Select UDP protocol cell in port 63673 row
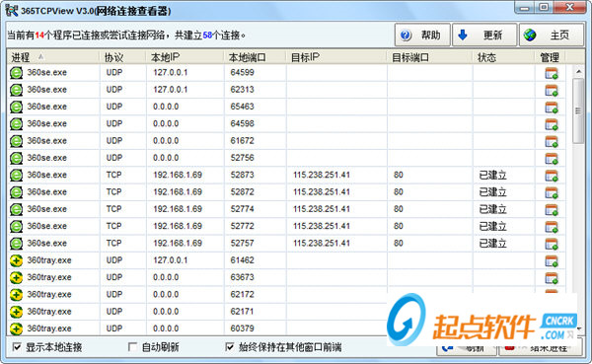 (114, 277)
